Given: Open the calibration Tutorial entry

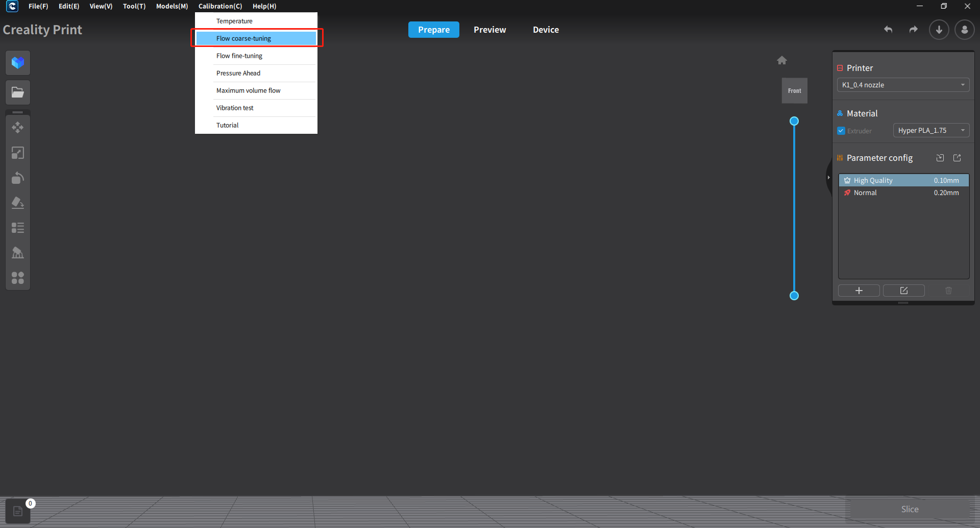Looking at the screenshot, I should pyautogui.click(x=256, y=125).
